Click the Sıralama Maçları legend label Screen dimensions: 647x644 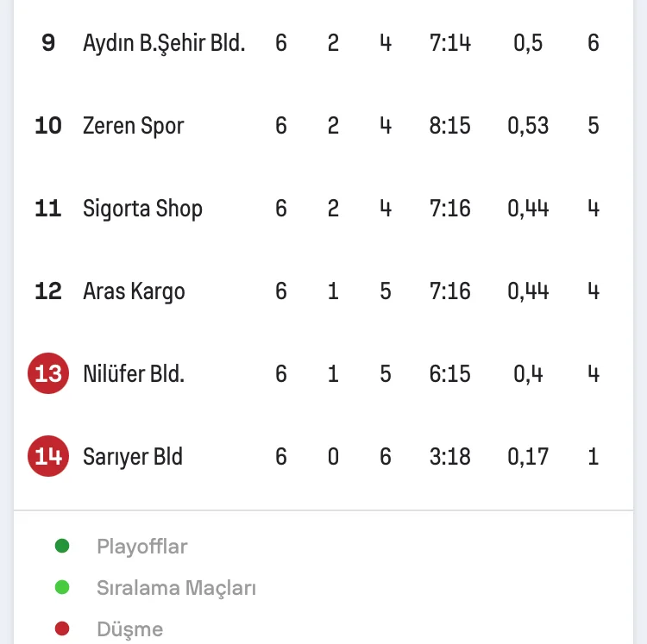[x=176, y=589]
